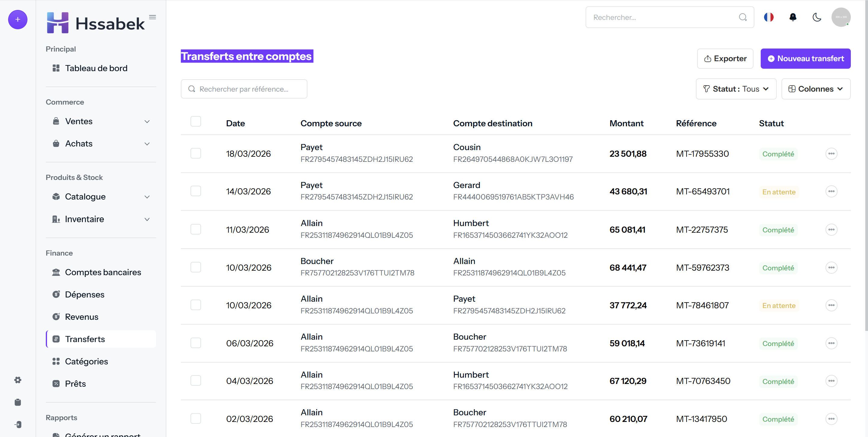Open the notifications bell

click(x=793, y=17)
